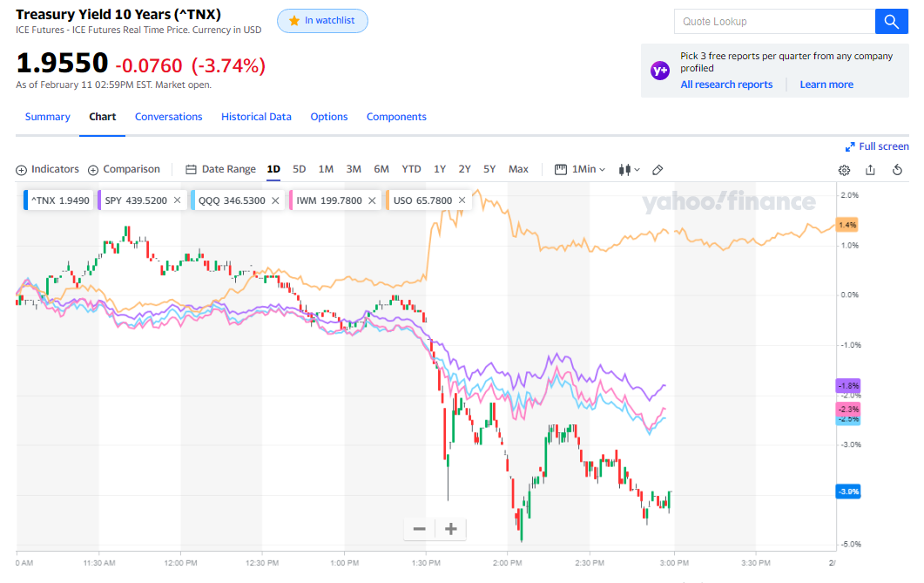The width and height of the screenshot is (924, 583).
Task: Enter Full screen chart mode
Action: 877,146
